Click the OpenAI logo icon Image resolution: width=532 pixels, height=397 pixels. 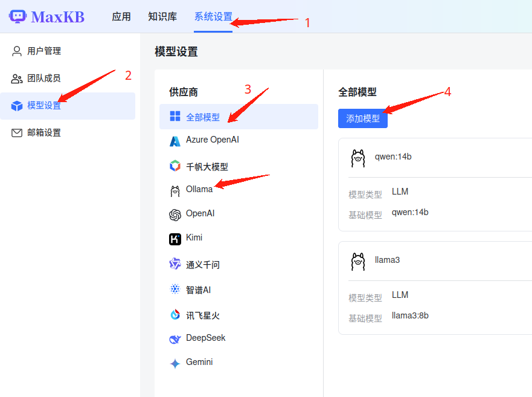[x=175, y=215]
